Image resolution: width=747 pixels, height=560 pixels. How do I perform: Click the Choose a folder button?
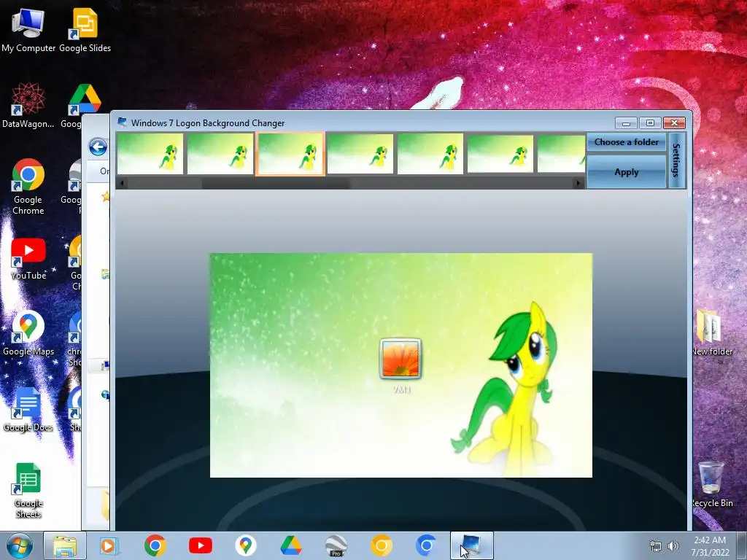click(x=626, y=142)
